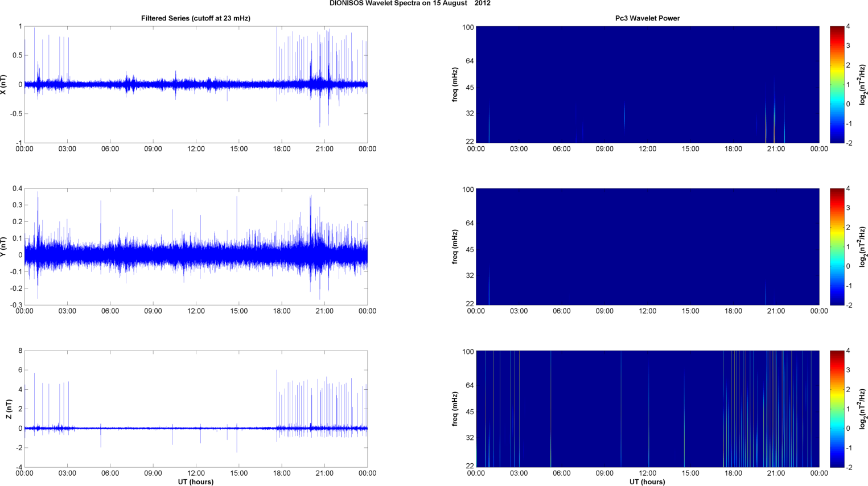Click the DIONISOS Wavelet Spectra figure title
The image size is (868, 486).
point(410,3)
